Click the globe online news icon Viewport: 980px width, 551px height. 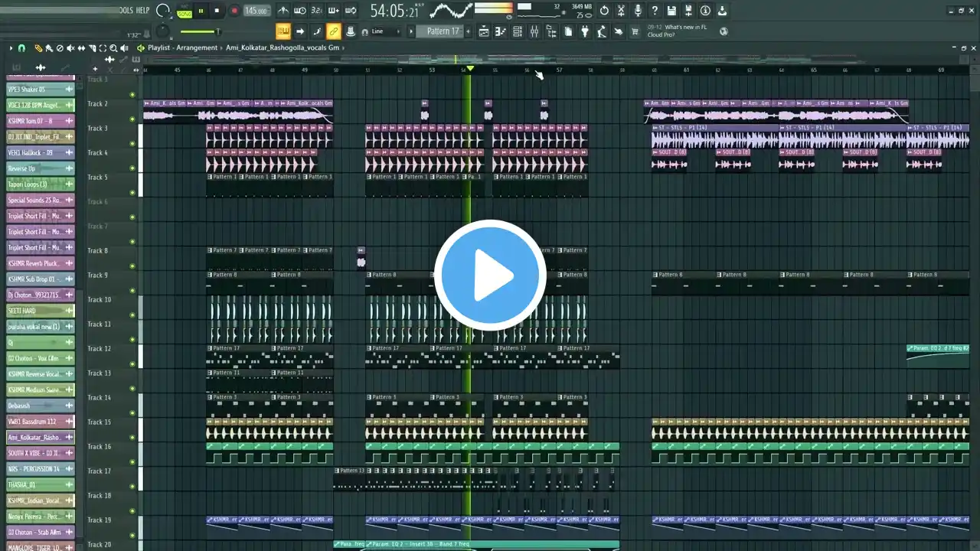click(x=724, y=31)
